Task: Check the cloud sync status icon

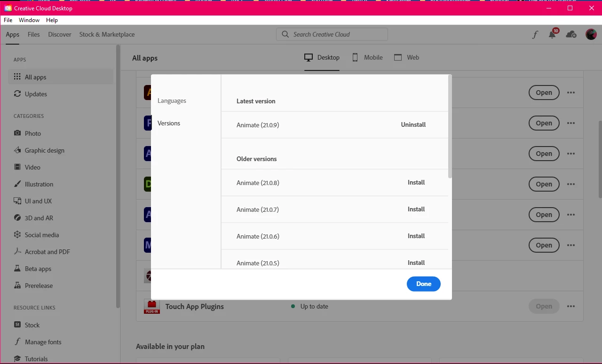Action: [571, 34]
